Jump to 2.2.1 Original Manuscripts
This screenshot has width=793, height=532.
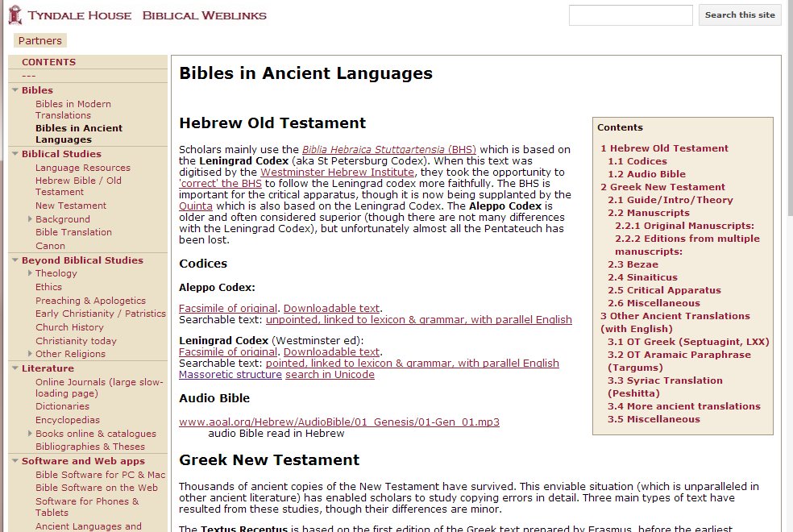pos(684,226)
